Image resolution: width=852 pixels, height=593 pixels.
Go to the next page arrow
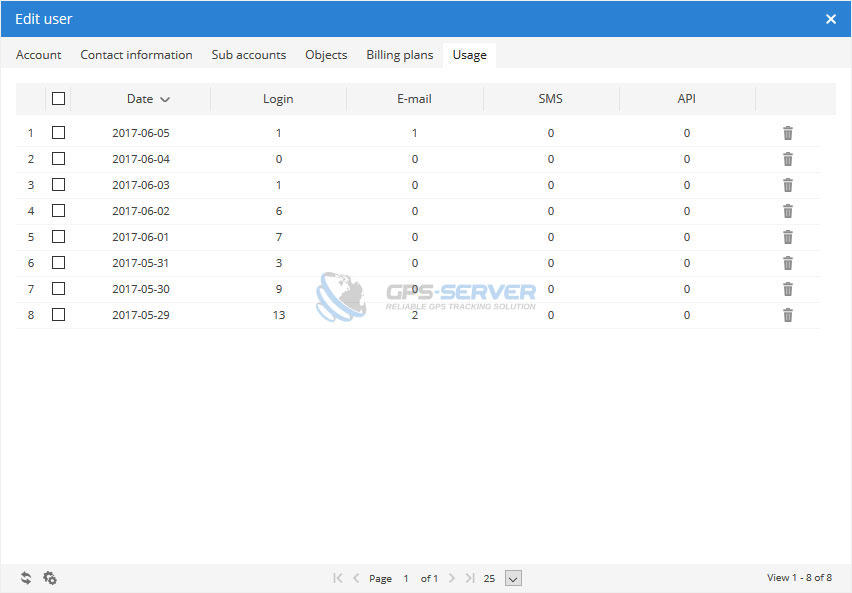(x=452, y=578)
